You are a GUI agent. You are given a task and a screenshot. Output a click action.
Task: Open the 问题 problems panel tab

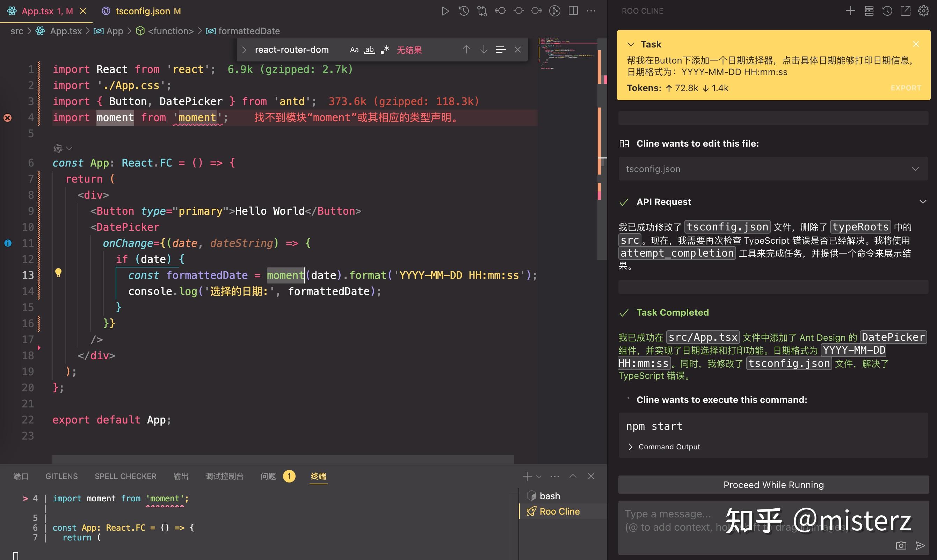[x=268, y=476]
